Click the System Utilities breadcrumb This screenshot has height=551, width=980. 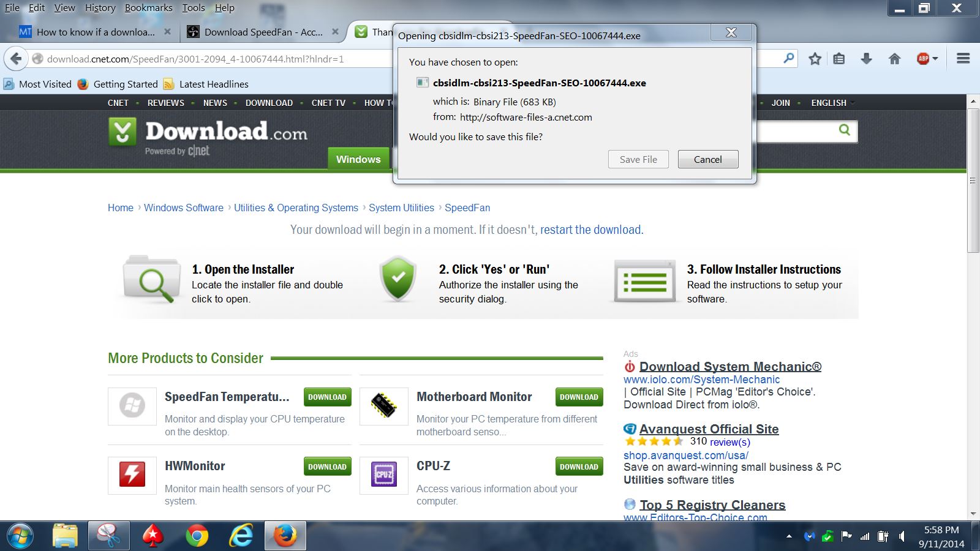pos(401,208)
